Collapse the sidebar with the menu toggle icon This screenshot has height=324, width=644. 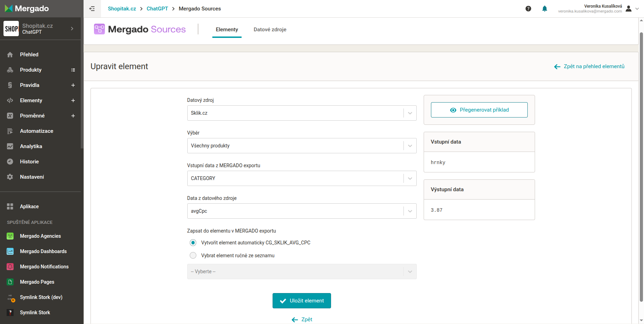point(92,9)
